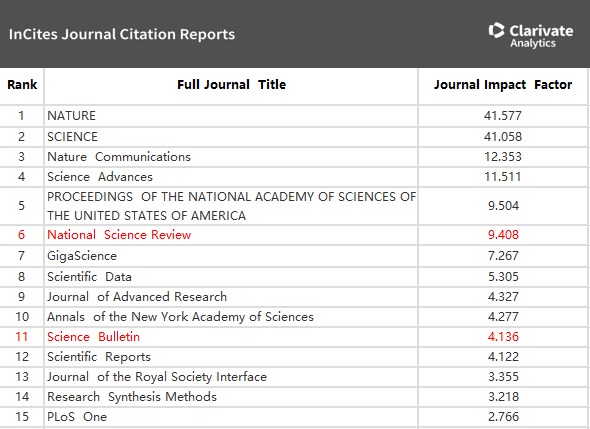
Task: Select the red impact factor 4.136
Action: pyautogui.click(x=503, y=336)
